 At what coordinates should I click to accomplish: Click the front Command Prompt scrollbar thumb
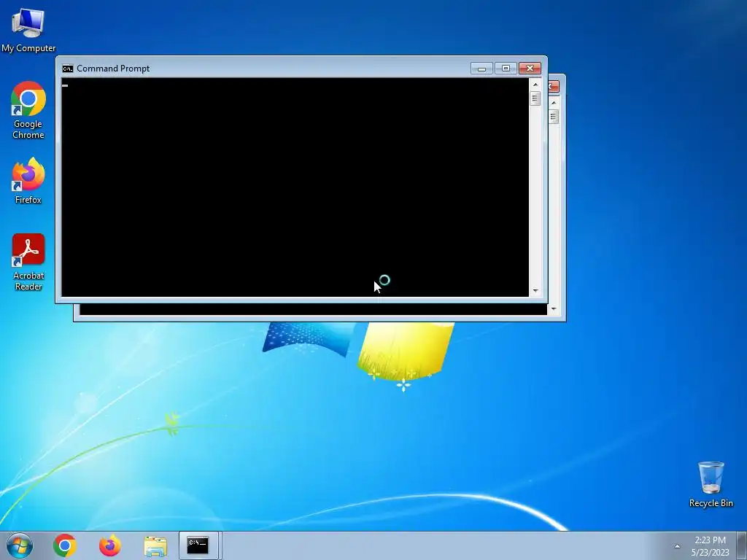(x=535, y=98)
